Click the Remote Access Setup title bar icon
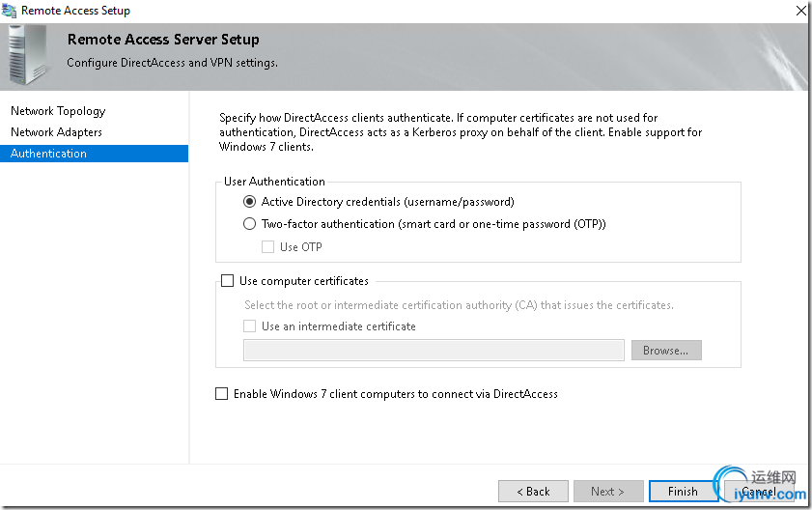The height and width of the screenshot is (510, 812). pos(11,11)
